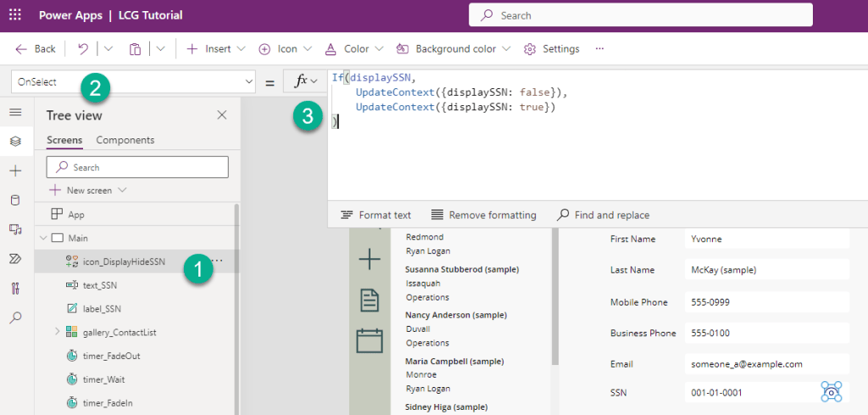The height and width of the screenshot is (415, 868).
Task: Select timer_Wait in tree view
Action: click(x=103, y=379)
